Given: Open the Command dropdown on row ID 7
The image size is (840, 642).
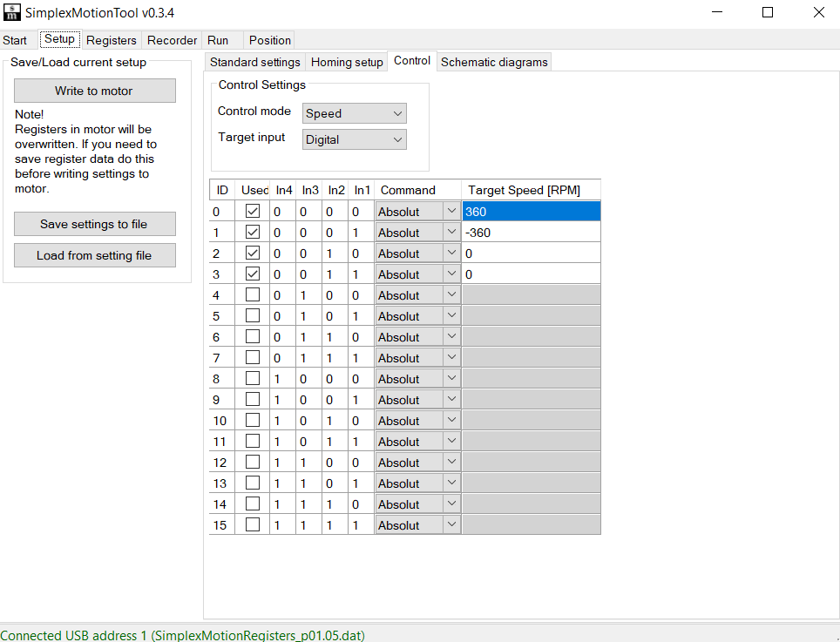Looking at the screenshot, I should tap(451, 356).
